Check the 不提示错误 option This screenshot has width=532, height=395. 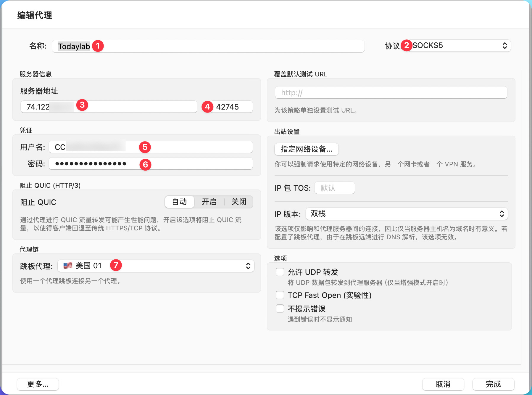280,308
